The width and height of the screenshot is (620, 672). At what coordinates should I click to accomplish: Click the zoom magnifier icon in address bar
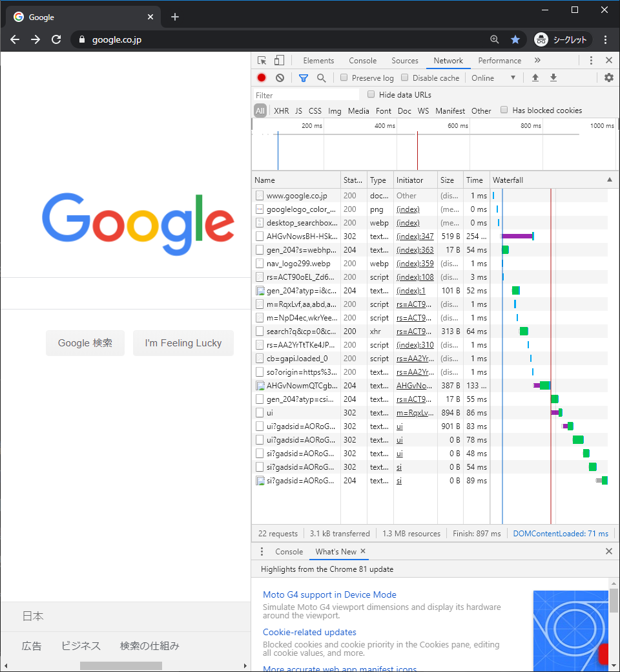tap(495, 39)
